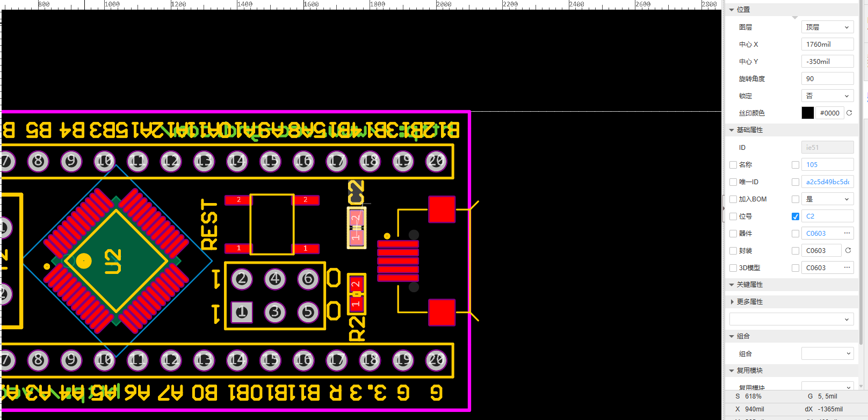Open the 组合 group dropdown
This screenshot has width=868, height=420.
[x=827, y=353]
